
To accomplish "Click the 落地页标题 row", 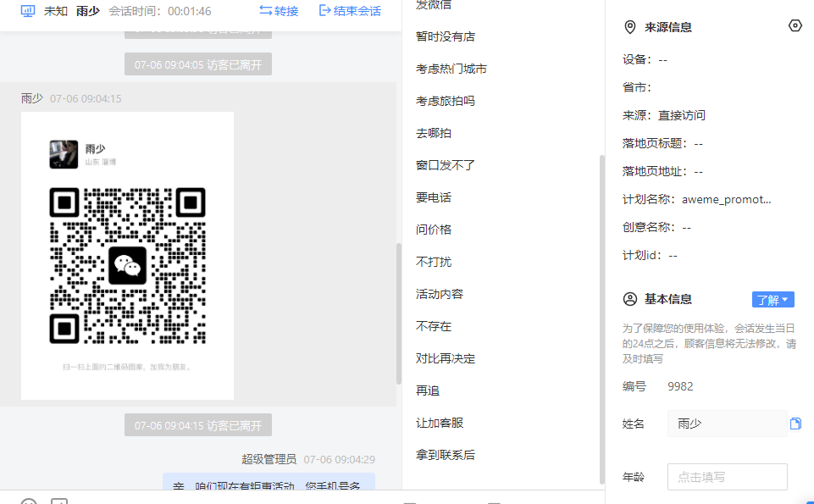I will [x=663, y=143].
